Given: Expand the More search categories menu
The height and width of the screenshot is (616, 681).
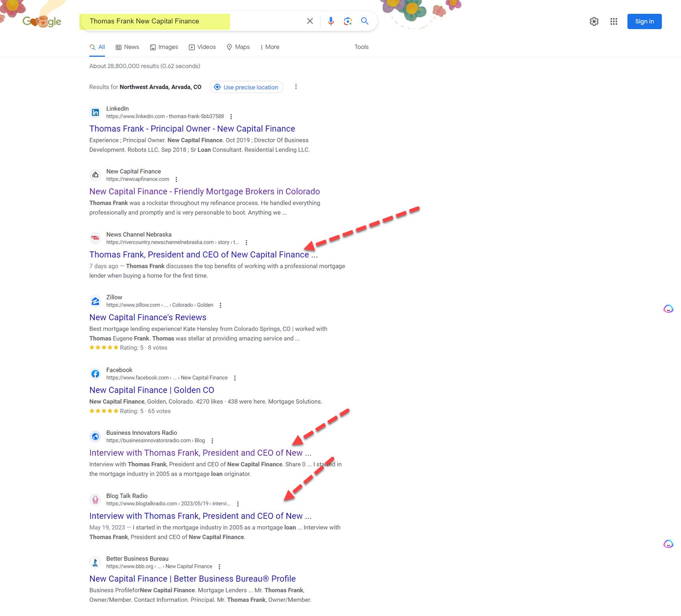Looking at the screenshot, I should pyautogui.click(x=270, y=47).
